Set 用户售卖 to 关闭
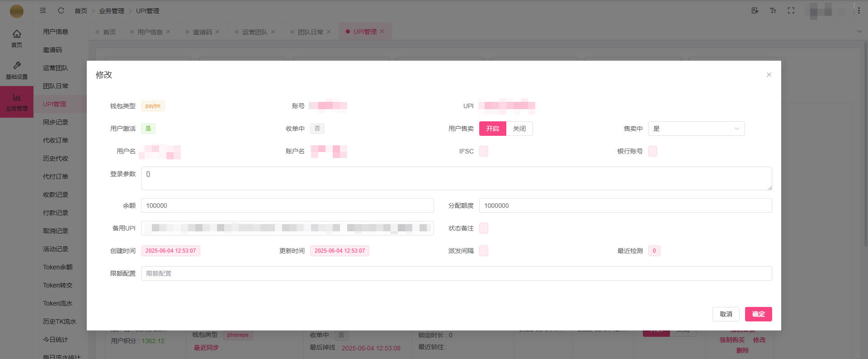The height and width of the screenshot is (359, 868). (519, 129)
